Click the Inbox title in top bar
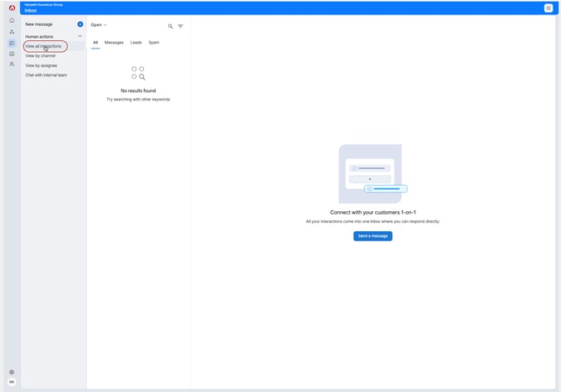This screenshot has width=561, height=392. [x=30, y=11]
